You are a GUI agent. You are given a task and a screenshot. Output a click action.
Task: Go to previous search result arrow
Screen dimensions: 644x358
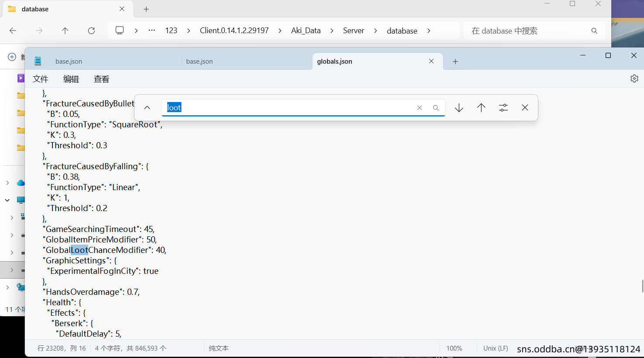tap(481, 108)
